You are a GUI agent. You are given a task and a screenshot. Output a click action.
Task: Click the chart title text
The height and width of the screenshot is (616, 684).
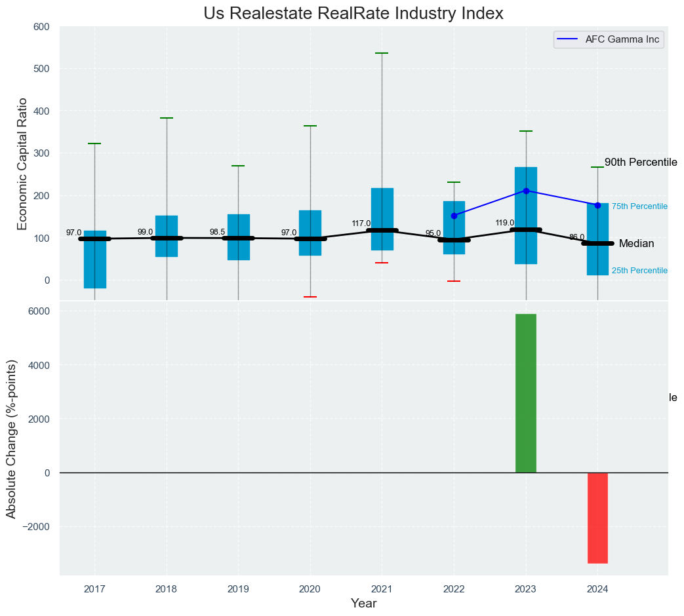coord(353,13)
